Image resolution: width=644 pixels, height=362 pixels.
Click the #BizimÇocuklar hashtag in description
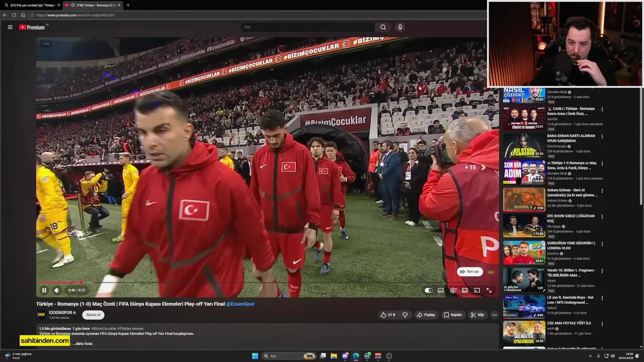point(104,328)
